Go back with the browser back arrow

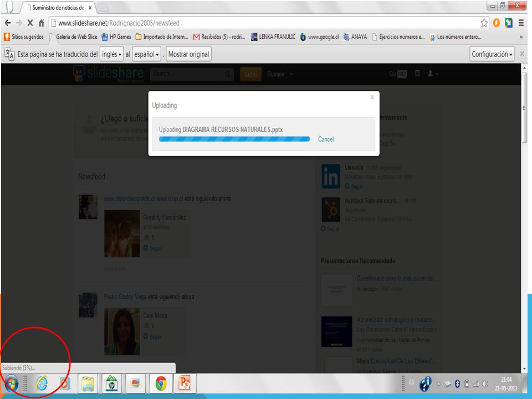8,23
